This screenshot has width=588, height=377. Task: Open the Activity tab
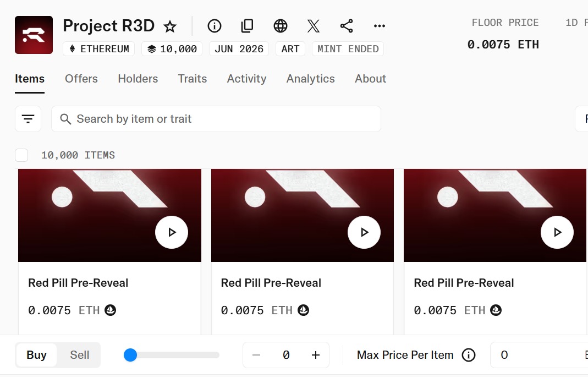pos(247,79)
